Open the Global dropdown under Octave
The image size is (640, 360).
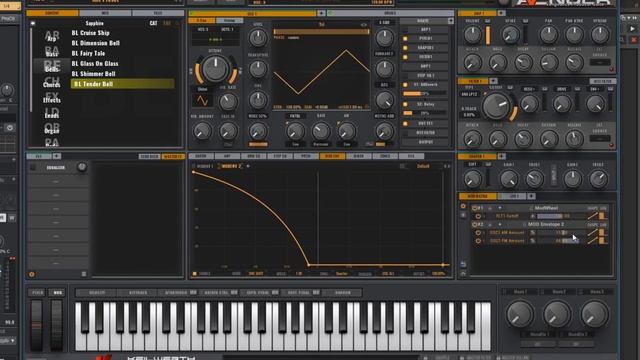pos(202,89)
